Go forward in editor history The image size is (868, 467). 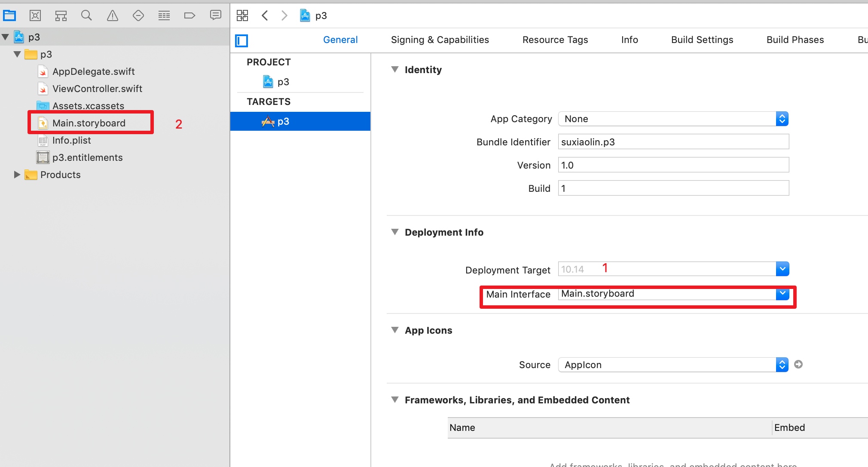click(x=284, y=15)
